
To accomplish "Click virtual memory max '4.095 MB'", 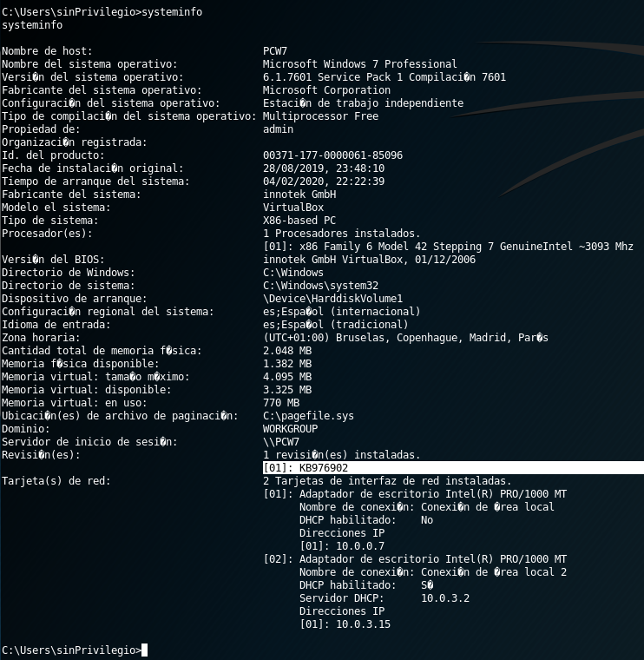I will [287, 377].
